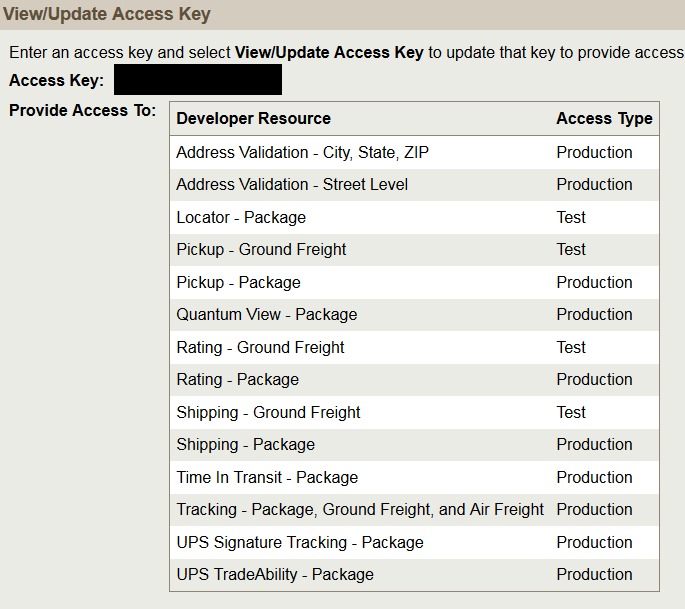Select Rating - Ground Freight row

coord(260,347)
